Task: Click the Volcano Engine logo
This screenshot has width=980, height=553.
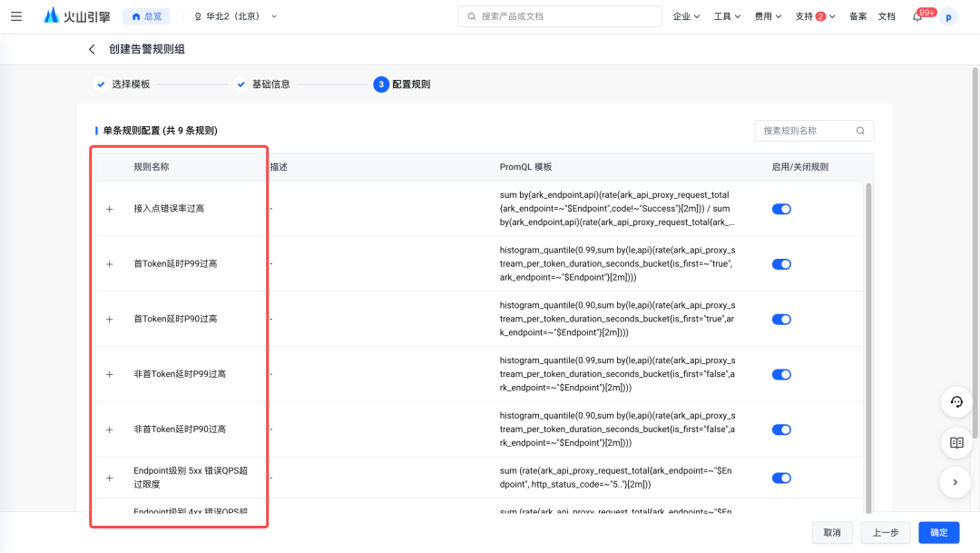Action: click(x=77, y=16)
